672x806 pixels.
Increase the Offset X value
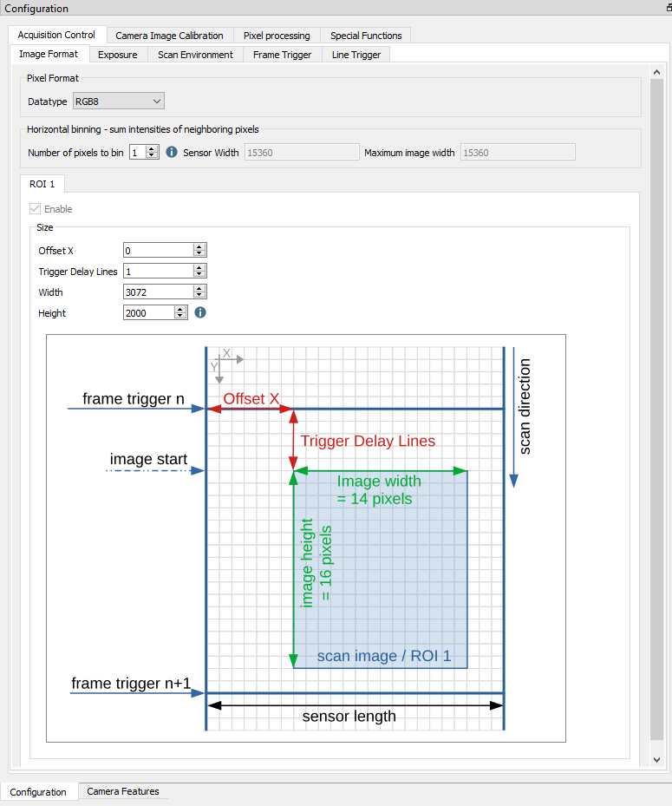point(199,247)
